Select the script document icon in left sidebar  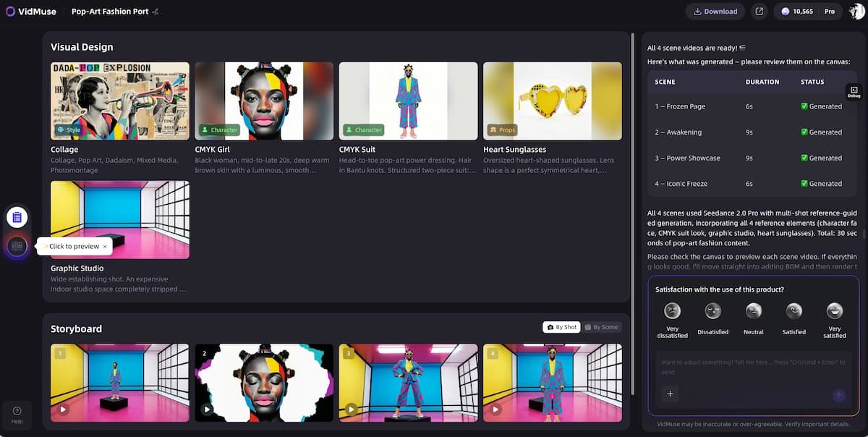click(17, 216)
